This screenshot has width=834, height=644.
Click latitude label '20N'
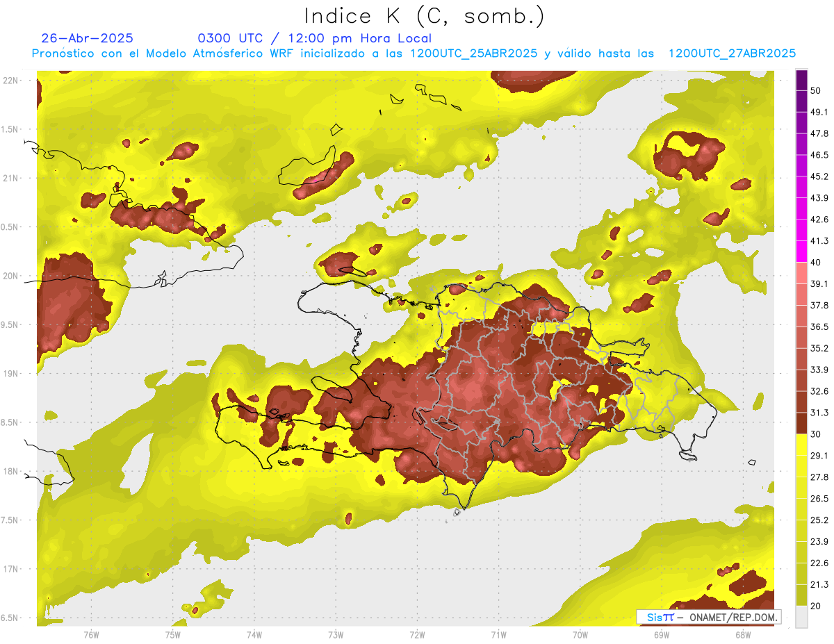(x=11, y=276)
